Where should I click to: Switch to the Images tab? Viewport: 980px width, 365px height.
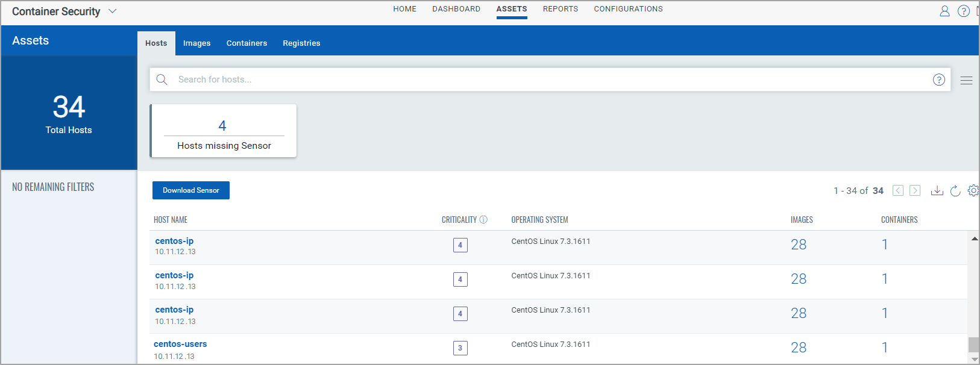(197, 43)
